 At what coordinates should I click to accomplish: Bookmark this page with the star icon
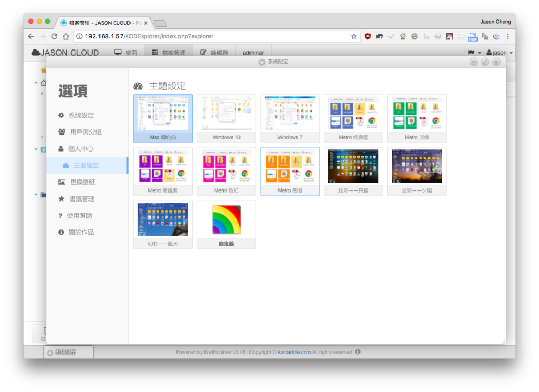point(354,36)
